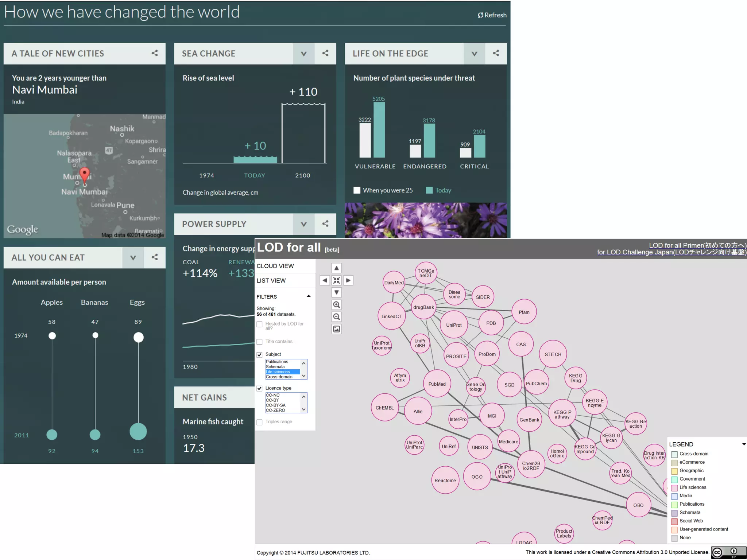747x560 pixels.
Task: Open the Life on the Edge dropdown
Action: (x=474, y=54)
